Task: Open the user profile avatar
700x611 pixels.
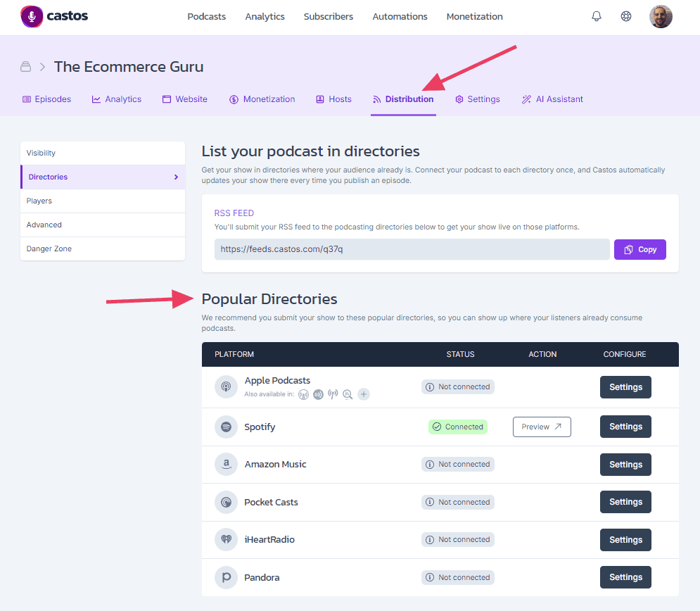Action: [661, 16]
